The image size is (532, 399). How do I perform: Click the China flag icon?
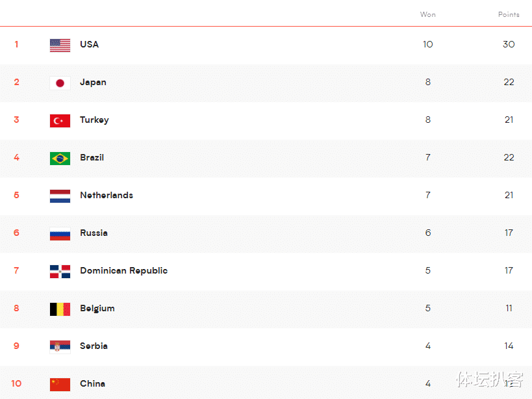coord(60,384)
